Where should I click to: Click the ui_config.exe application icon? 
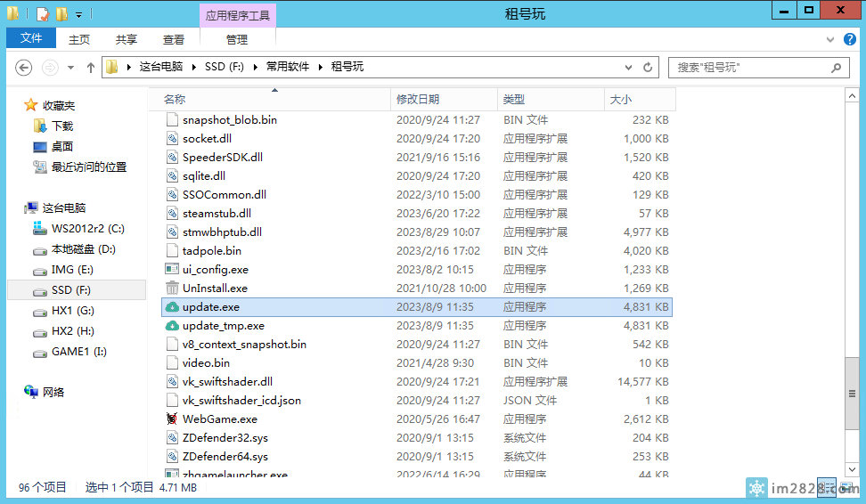172,270
